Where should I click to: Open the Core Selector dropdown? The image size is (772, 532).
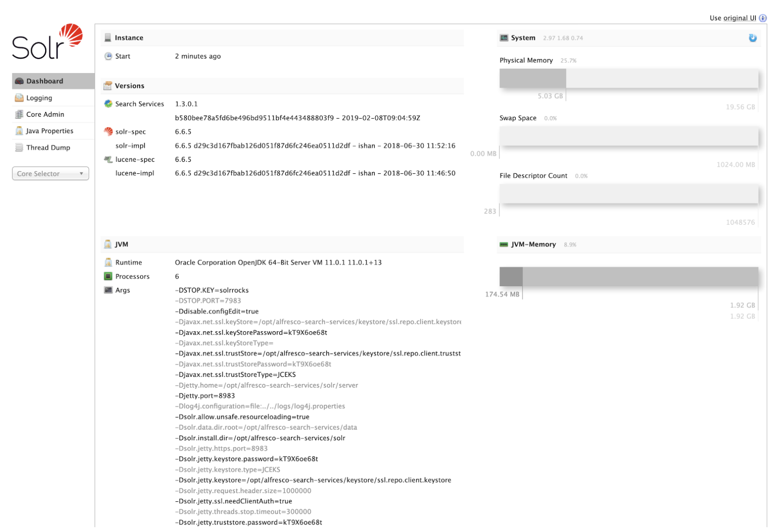coord(50,174)
